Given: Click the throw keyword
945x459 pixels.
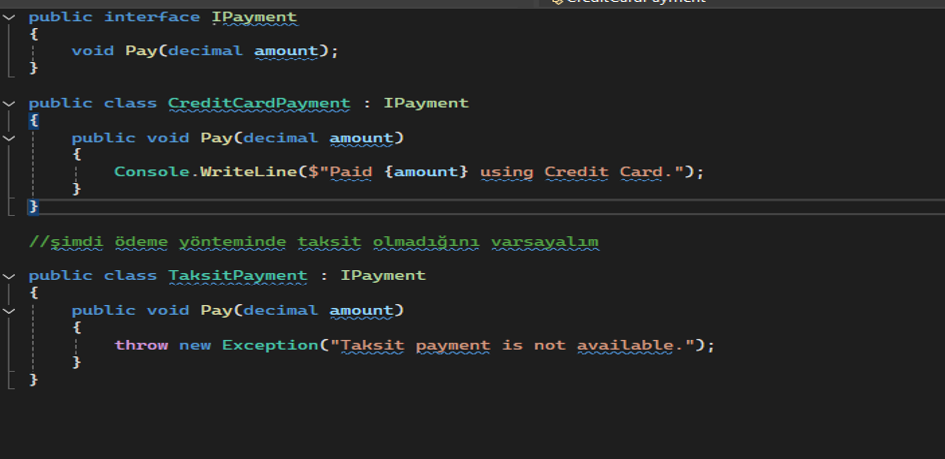Looking at the screenshot, I should click(x=142, y=345).
